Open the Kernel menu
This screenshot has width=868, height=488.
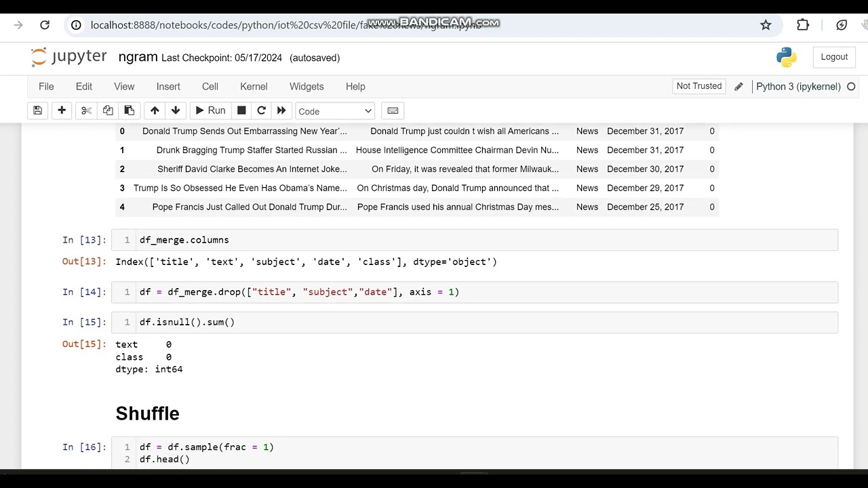click(254, 86)
